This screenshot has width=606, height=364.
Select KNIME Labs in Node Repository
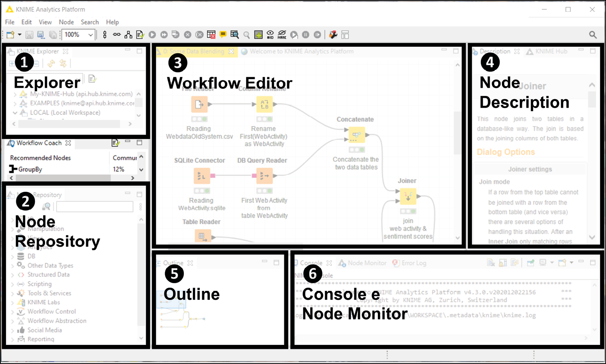click(x=44, y=302)
